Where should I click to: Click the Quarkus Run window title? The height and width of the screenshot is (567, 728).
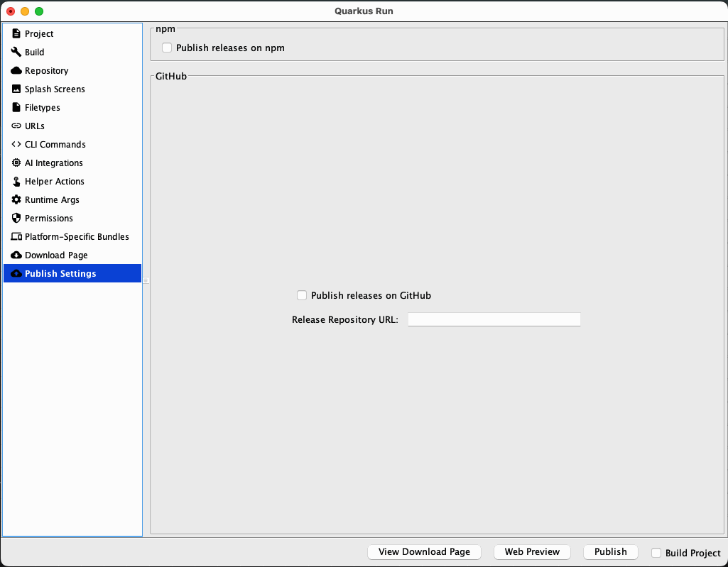point(364,11)
